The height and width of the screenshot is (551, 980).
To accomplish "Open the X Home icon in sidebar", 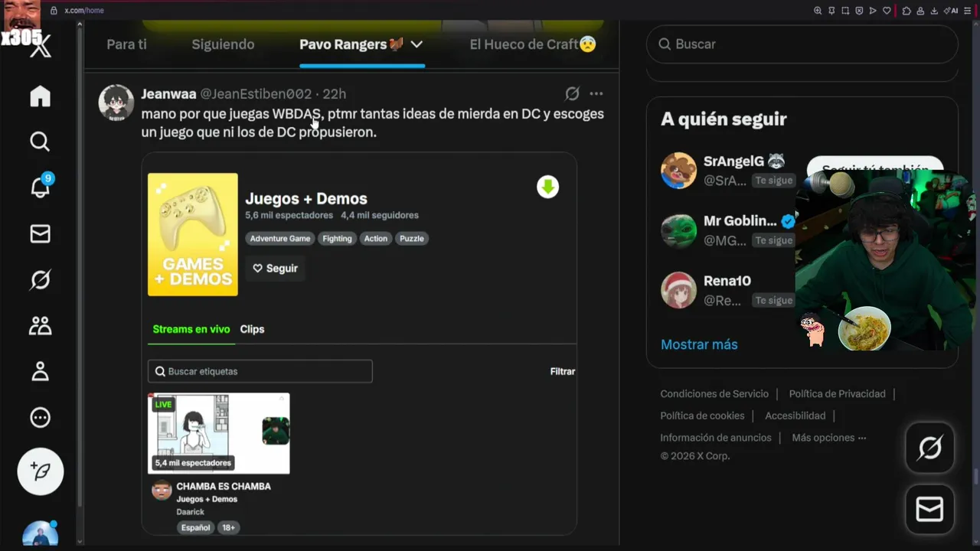I will [x=40, y=96].
